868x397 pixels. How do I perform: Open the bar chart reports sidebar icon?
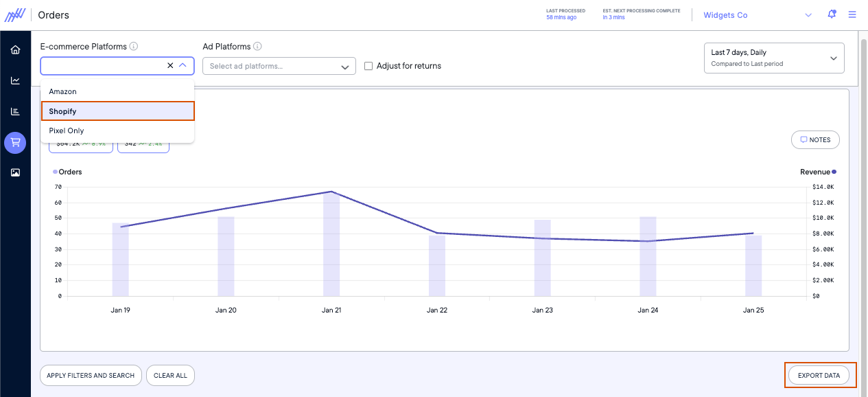(x=15, y=111)
